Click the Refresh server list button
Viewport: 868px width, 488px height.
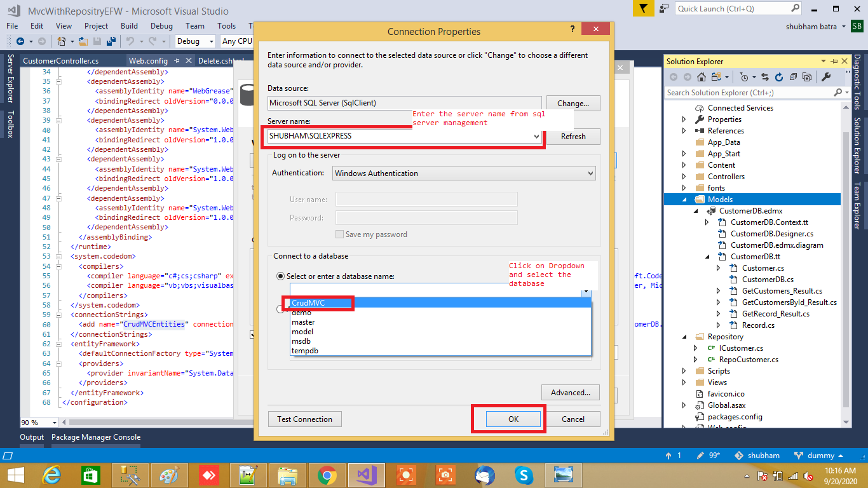573,137
